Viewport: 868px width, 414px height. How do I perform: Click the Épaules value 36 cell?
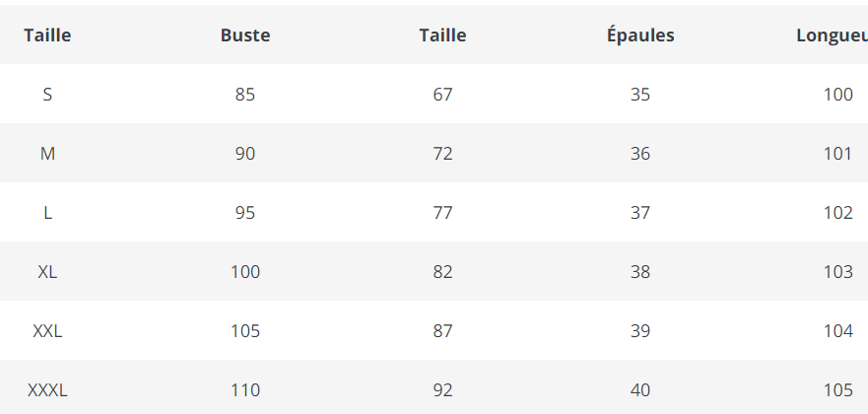[x=640, y=154]
